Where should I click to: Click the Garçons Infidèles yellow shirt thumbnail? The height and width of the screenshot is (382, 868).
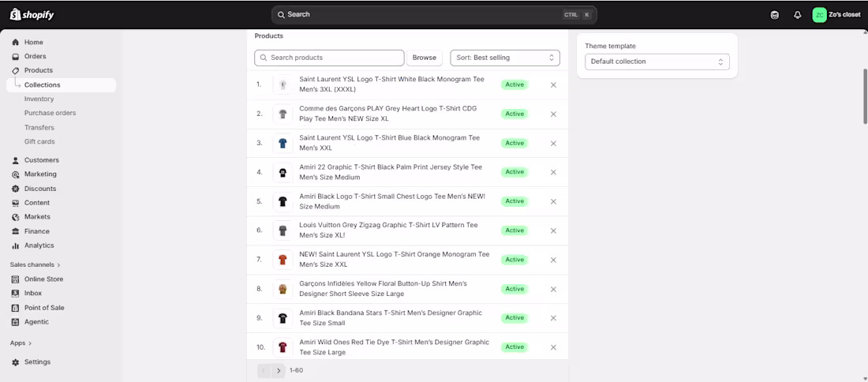coord(282,289)
